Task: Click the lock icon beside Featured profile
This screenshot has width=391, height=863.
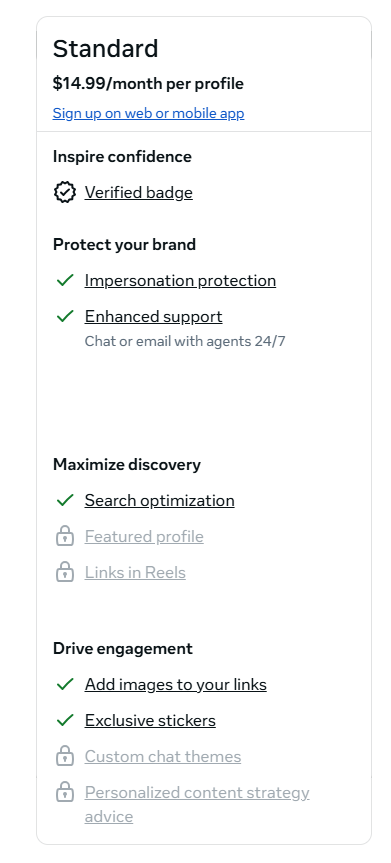Action: point(65,536)
